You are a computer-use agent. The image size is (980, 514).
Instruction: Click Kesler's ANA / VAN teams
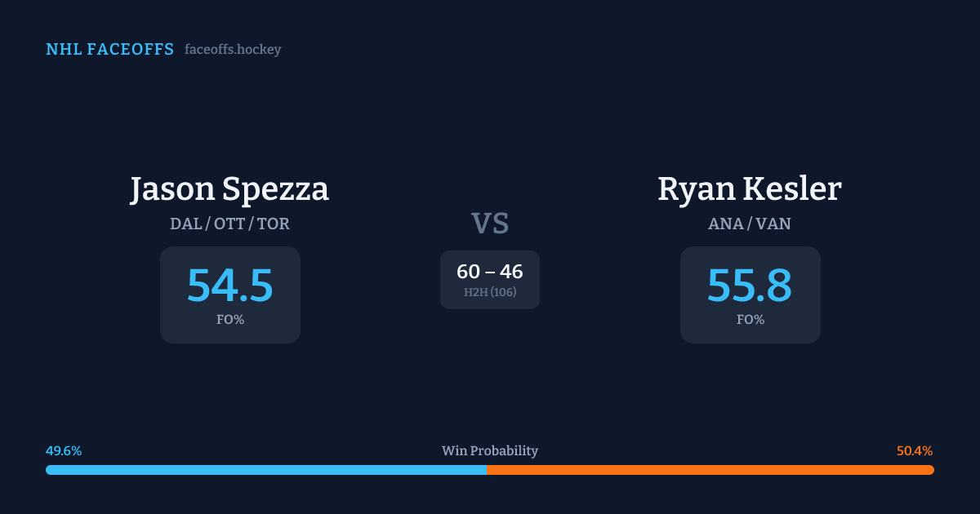[750, 224]
